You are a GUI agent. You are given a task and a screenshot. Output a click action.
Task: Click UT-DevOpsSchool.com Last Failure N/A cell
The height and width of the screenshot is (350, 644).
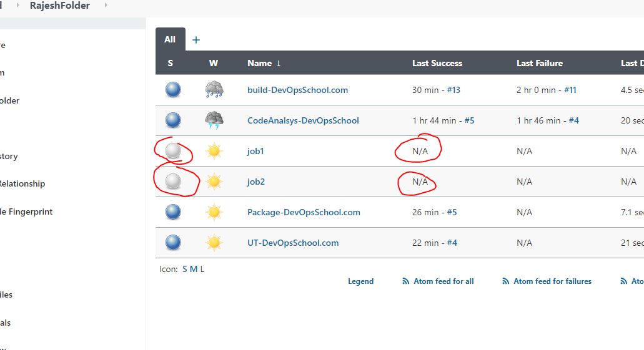pos(525,243)
